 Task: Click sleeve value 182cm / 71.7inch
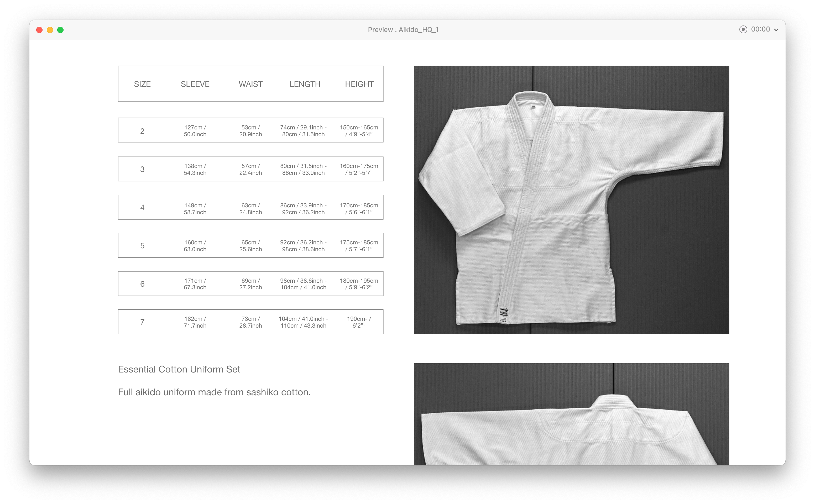tap(195, 322)
